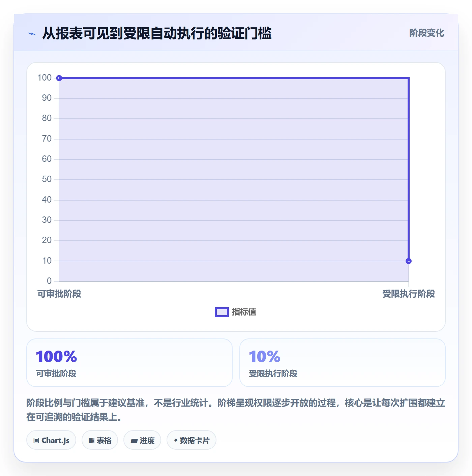472x476 pixels.
Task: Click the 进度 tag
Action: (x=142, y=440)
